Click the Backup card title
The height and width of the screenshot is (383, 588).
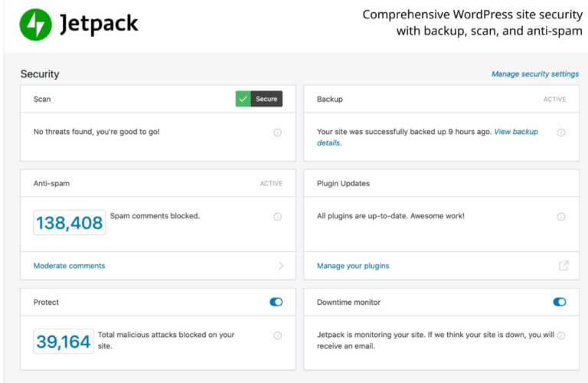[330, 99]
